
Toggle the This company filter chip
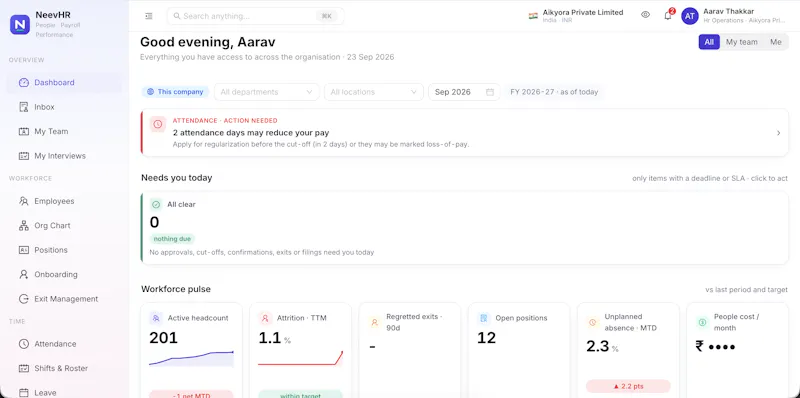point(175,92)
